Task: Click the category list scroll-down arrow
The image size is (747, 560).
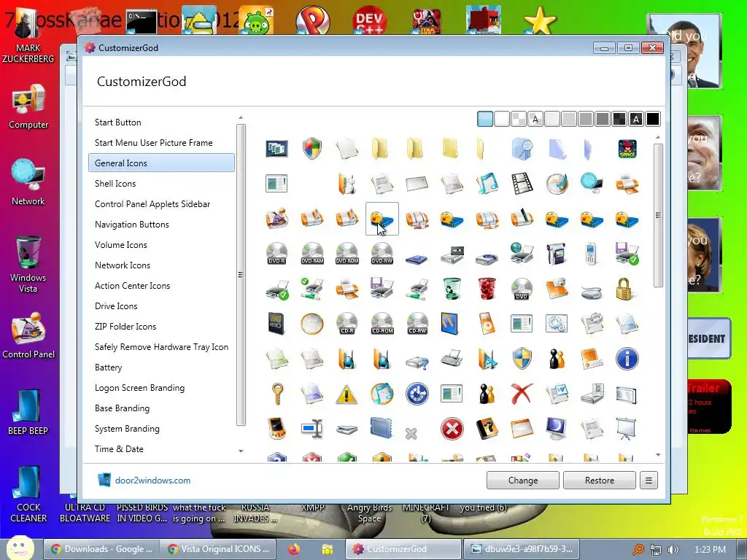Action: (x=241, y=451)
